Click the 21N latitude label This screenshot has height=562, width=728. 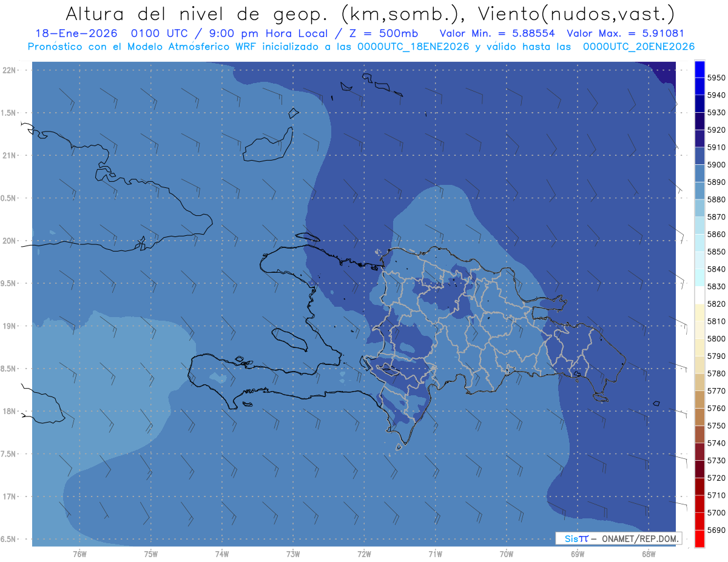click(x=10, y=156)
